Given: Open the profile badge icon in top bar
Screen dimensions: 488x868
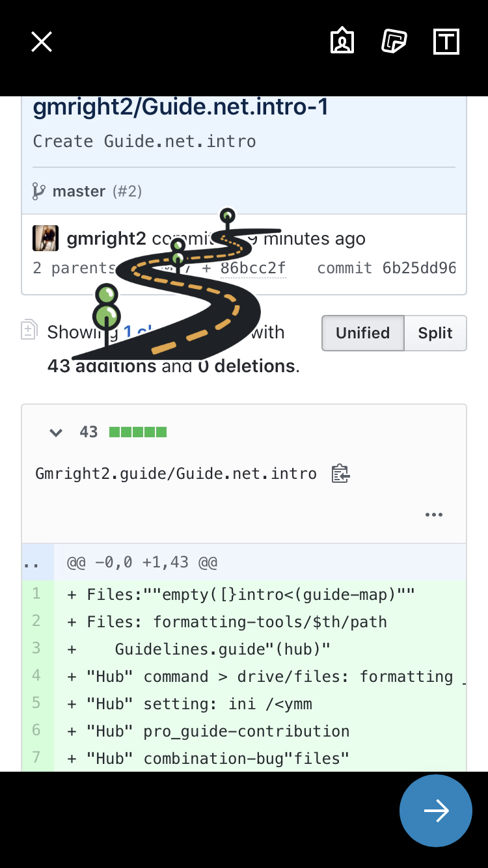Looking at the screenshot, I should (342, 41).
